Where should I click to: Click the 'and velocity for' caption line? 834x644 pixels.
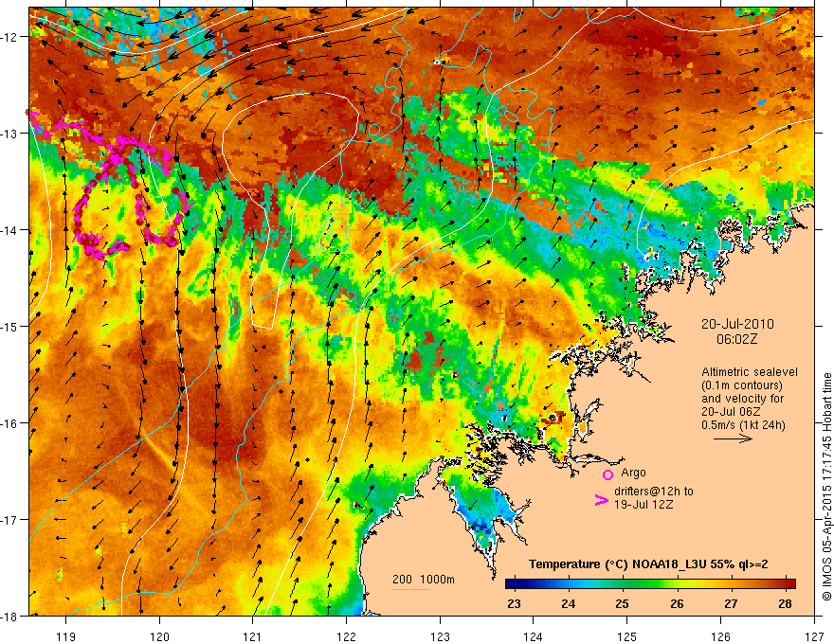[x=742, y=399]
